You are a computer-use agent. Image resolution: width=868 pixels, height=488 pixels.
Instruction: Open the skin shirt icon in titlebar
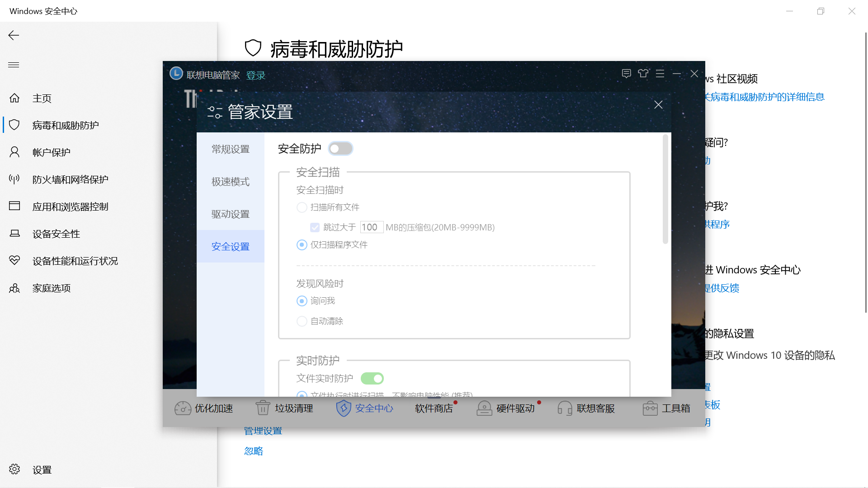pyautogui.click(x=643, y=74)
